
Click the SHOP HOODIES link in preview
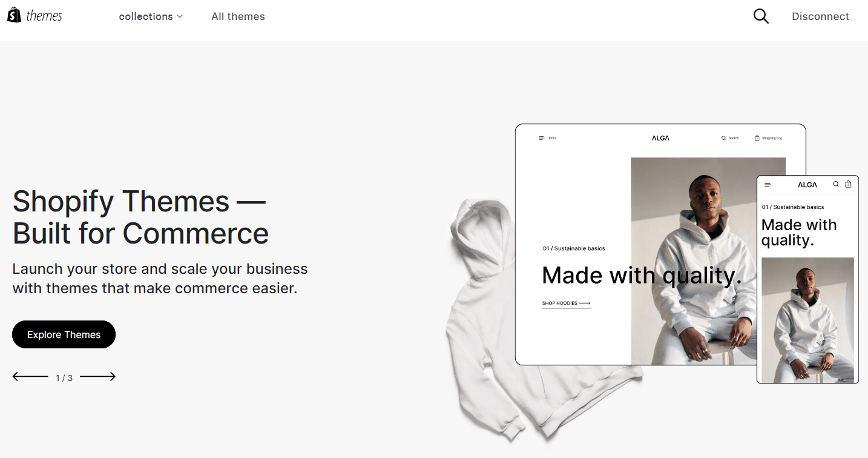pyautogui.click(x=566, y=304)
